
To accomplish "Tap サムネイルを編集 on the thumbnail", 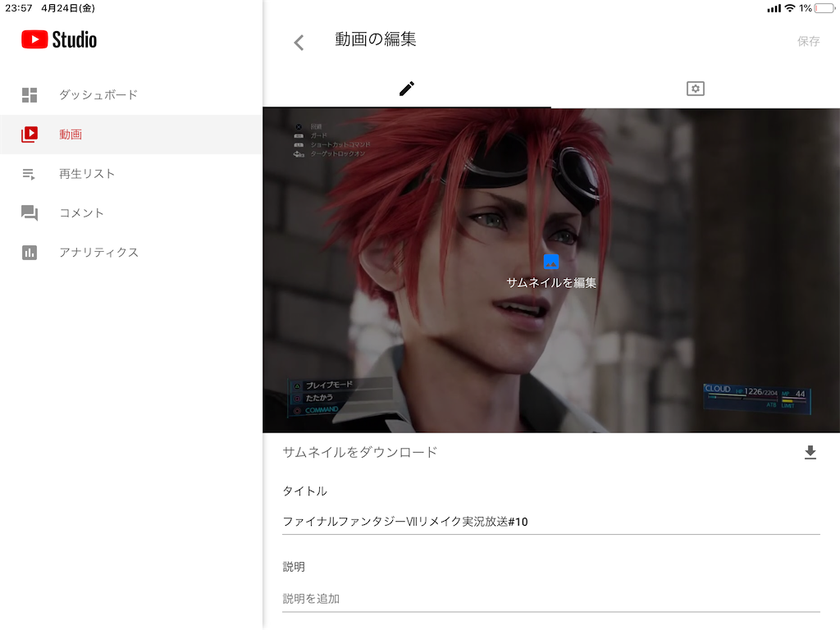I will (x=551, y=283).
